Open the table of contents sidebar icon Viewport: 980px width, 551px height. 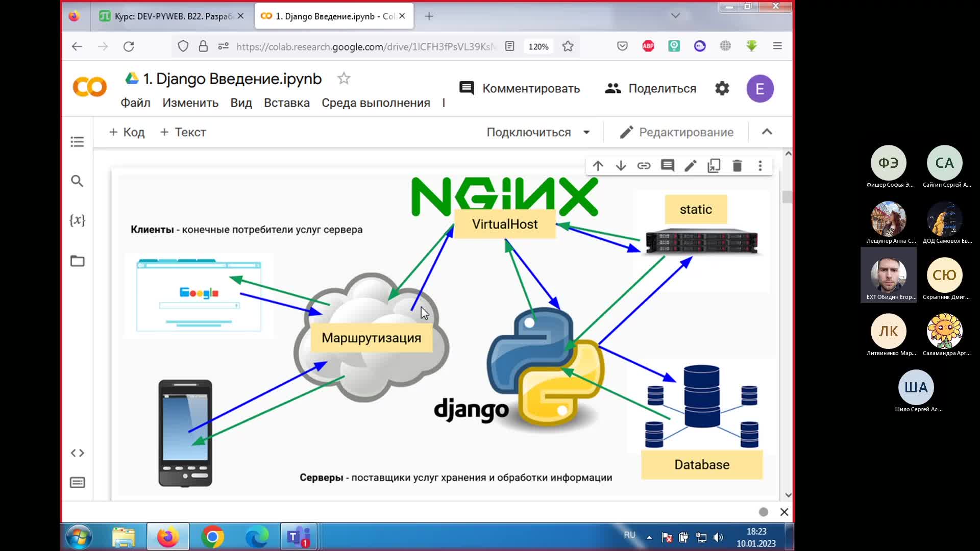77,142
